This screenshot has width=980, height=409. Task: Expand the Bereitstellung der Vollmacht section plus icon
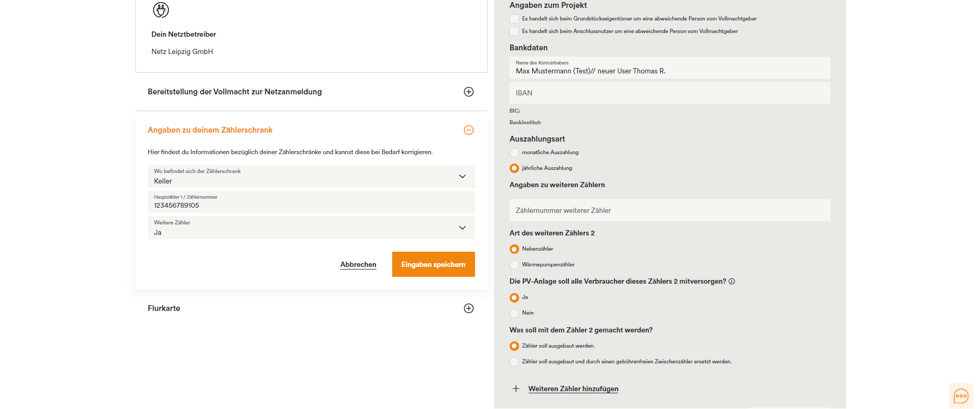pyautogui.click(x=469, y=92)
